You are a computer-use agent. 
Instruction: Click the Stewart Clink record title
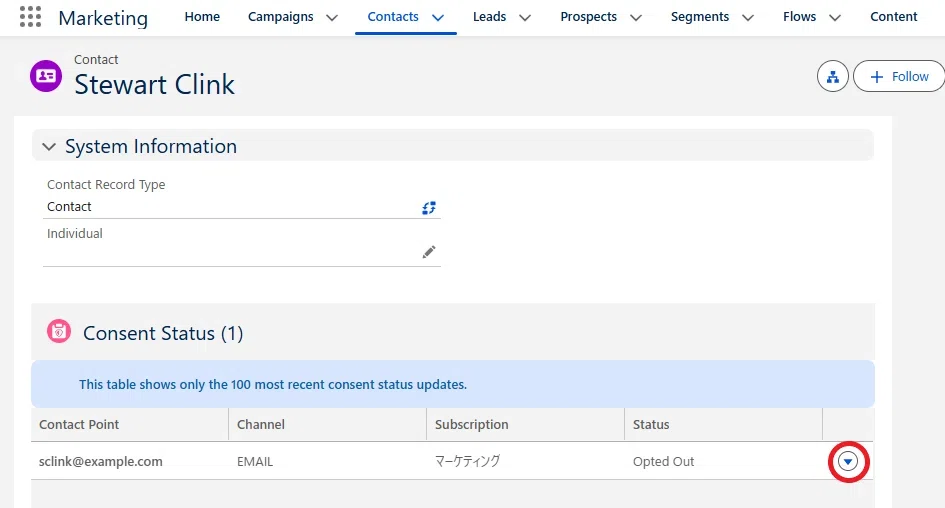point(154,84)
